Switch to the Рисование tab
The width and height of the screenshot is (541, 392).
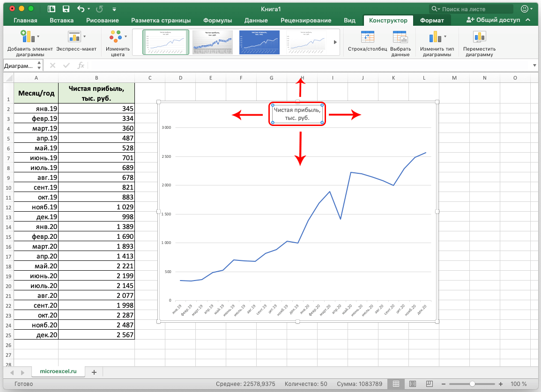point(103,20)
